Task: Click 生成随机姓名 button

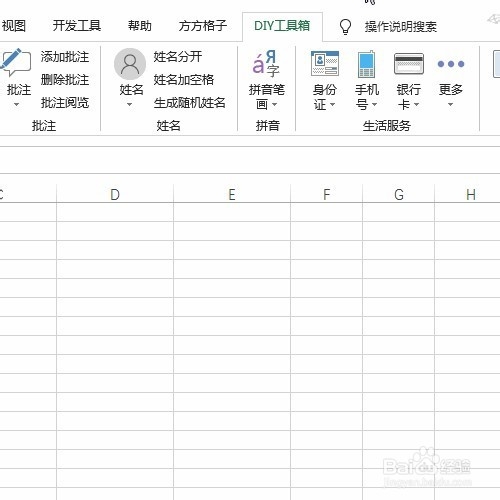Action: coord(189,103)
